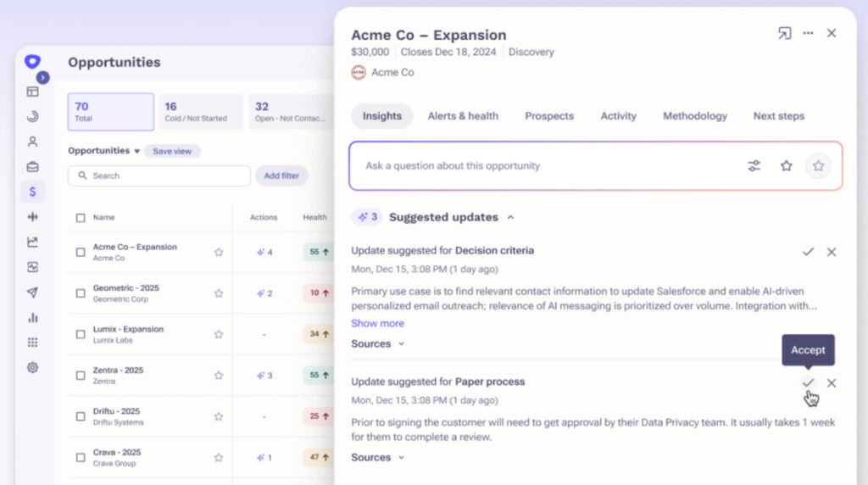Switch to the Insights tab
Image resolution: width=868 pixels, height=485 pixels.
[382, 115]
